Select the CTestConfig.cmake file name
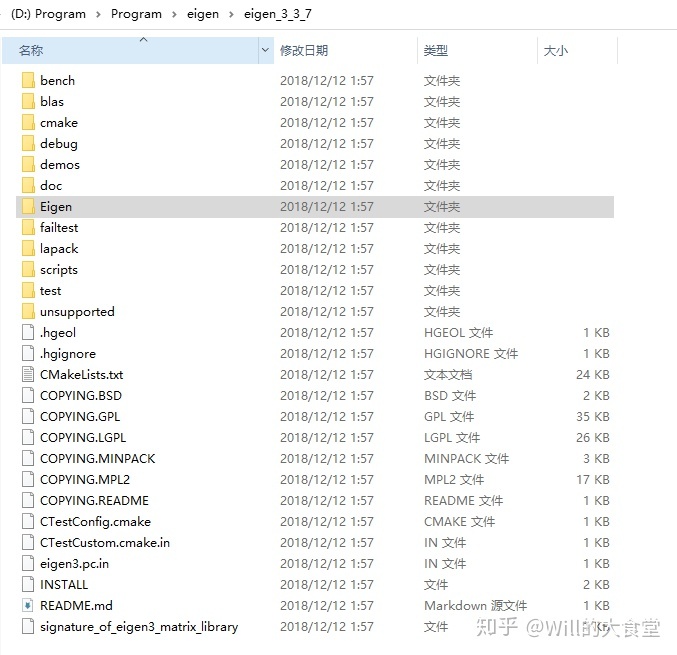677x655 pixels. pyautogui.click(x=95, y=522)
